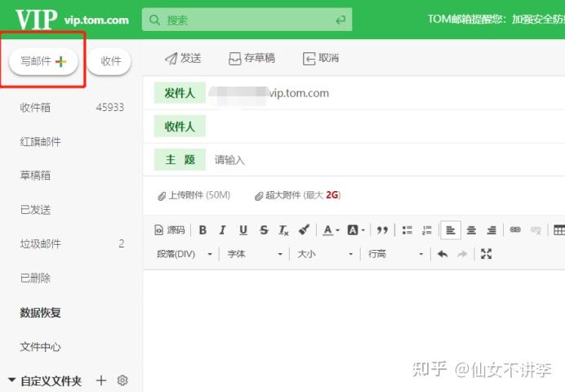Click the 主题 subject input field

385,159
